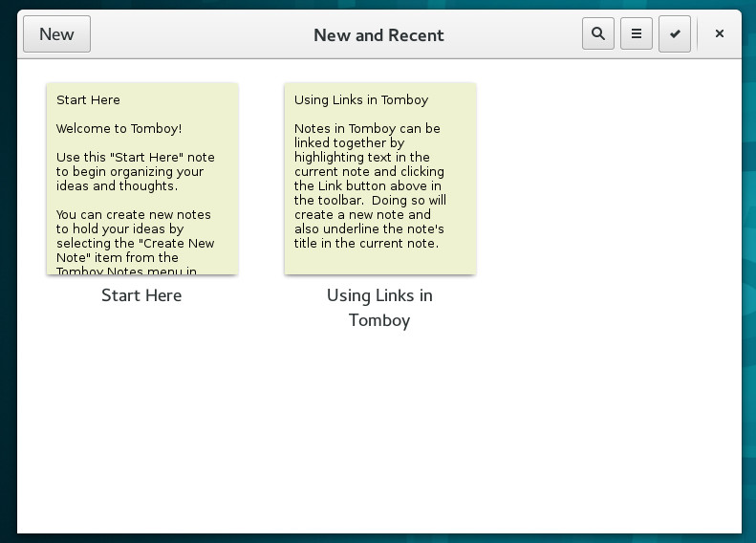756x543 pixels.
Task: Click the 'New and Recent' title
Action: coord(378,35)
